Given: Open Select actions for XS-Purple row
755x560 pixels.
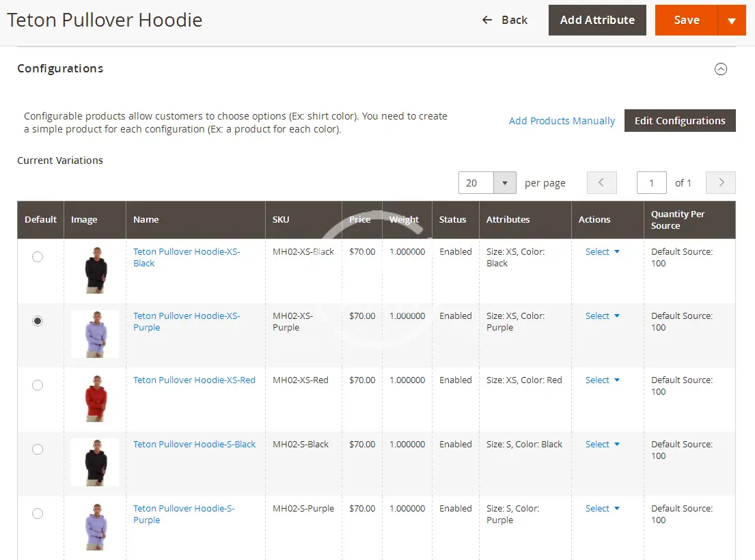Looking at the screenshot, I should [602, 316].
